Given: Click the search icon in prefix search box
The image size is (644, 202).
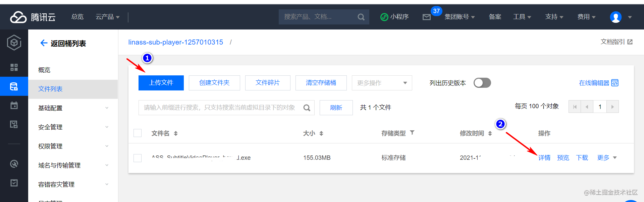Looking at the screenshot, I should [307, 108].
